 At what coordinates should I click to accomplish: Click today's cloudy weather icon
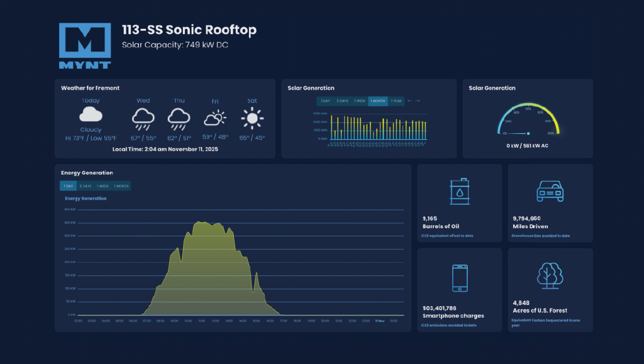point(91,115)
